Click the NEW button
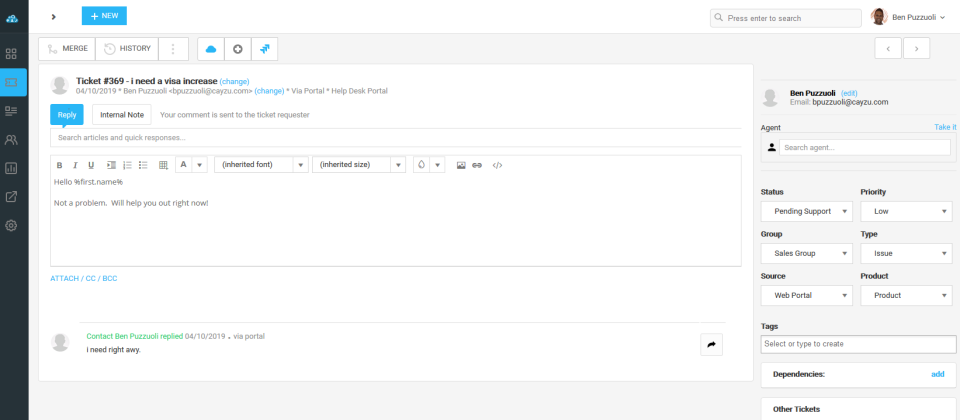This screenshot has width=960, height=420. pyautogui.click(x=104, y=16)
